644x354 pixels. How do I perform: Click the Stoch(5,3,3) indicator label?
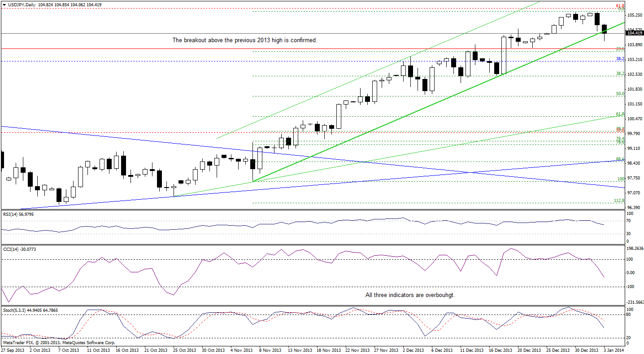[31, 310]
